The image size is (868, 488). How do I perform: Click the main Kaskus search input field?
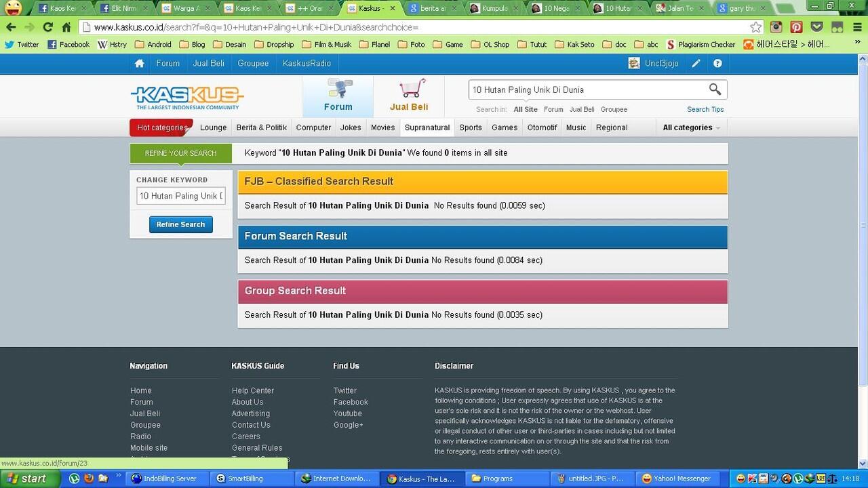click(x=587, y=89)
